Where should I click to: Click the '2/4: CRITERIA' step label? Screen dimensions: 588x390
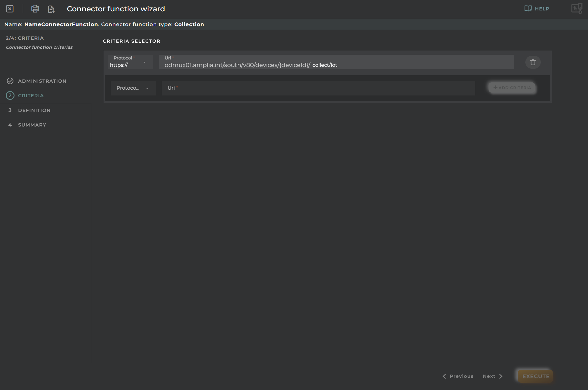click(x=25, y=38)
